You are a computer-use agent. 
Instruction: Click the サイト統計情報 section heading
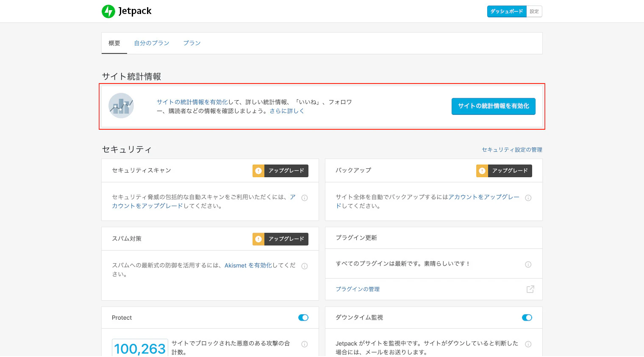coord(131,76)
